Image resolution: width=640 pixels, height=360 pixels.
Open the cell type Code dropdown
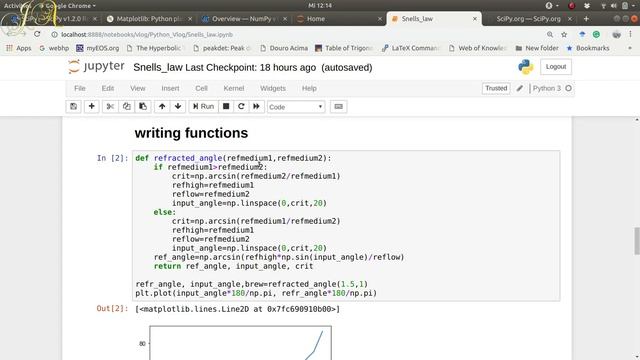point(296,107)
